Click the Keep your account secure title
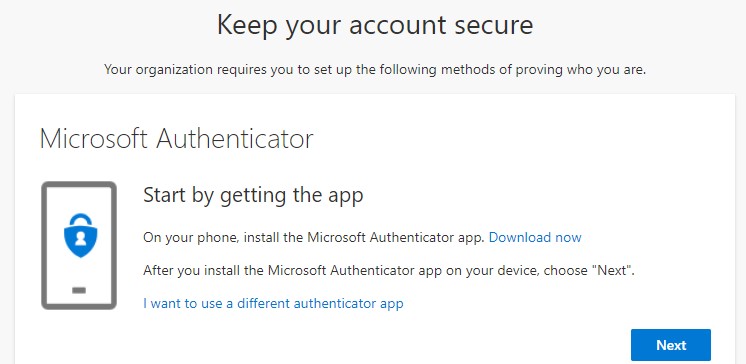Viewport: 746px width, 364px height. click(x=375, y=25)
